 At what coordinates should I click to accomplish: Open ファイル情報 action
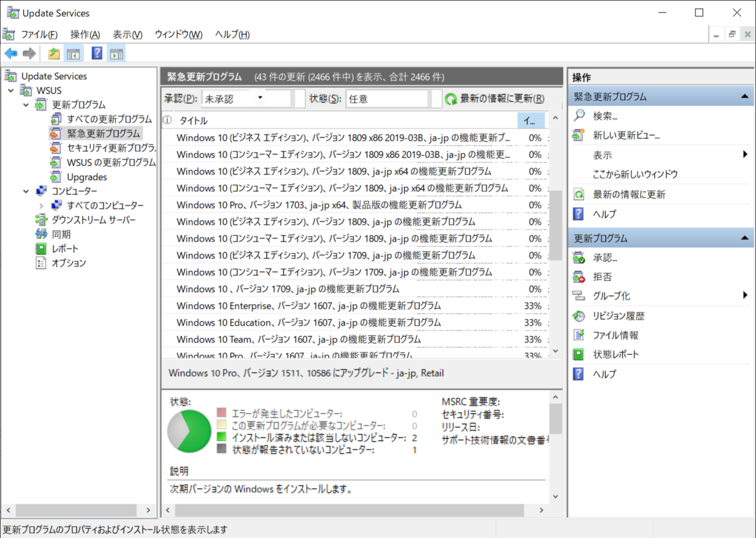coord(616,336)
